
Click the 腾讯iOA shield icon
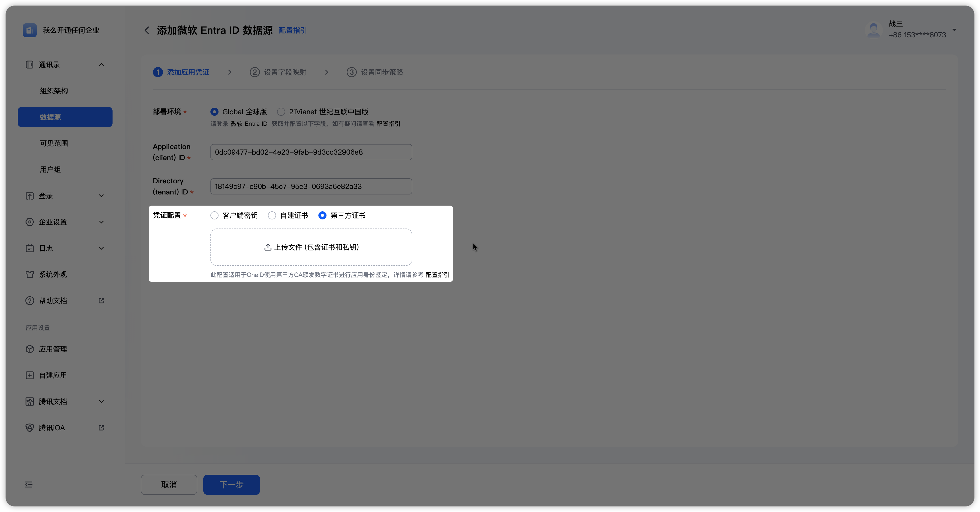pos(30,428)
